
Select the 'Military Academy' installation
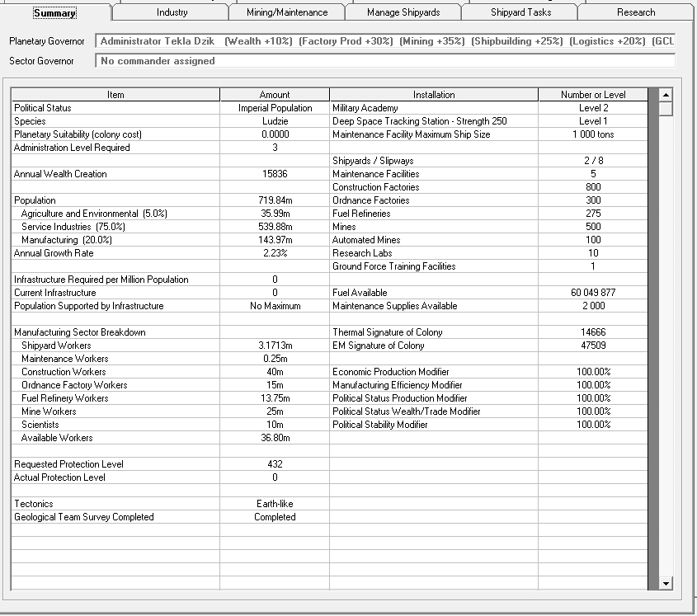[365, 108]
